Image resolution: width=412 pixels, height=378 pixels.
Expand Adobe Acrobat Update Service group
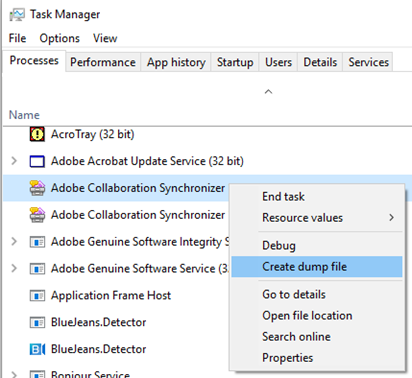(x=14, y=161)
